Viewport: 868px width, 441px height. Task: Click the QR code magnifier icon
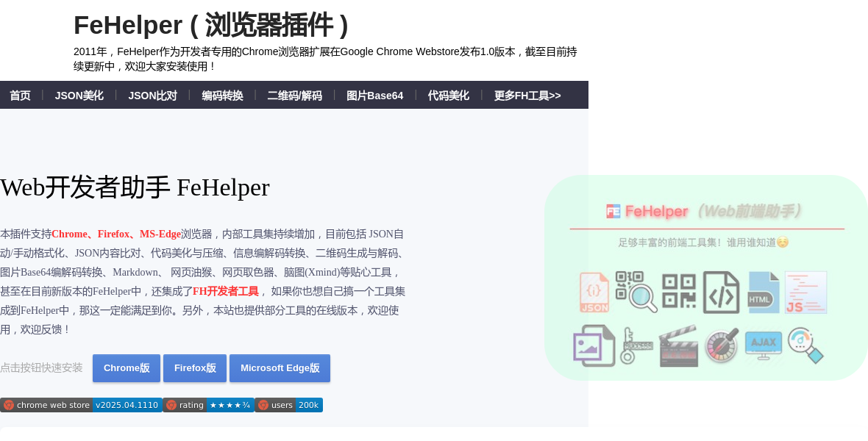[636, 292]
